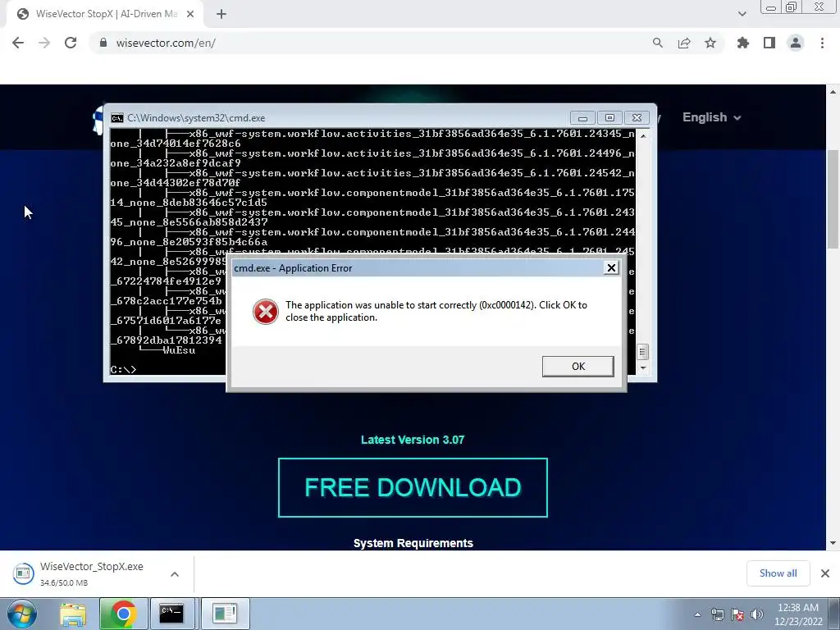Click the cmd window scroll down arrow
Image resolution: width=840 pixels, height=630 pixels.
tap(643, 368)
